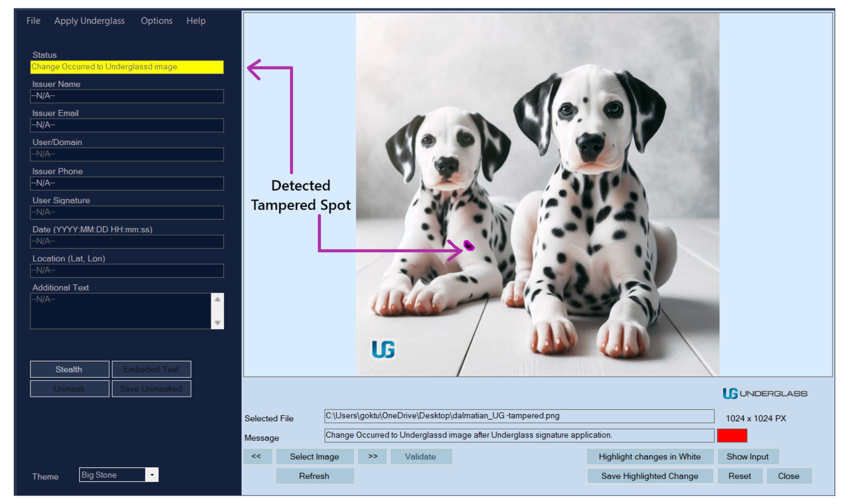
Task: Click the Stealth button
Action: 70,369
